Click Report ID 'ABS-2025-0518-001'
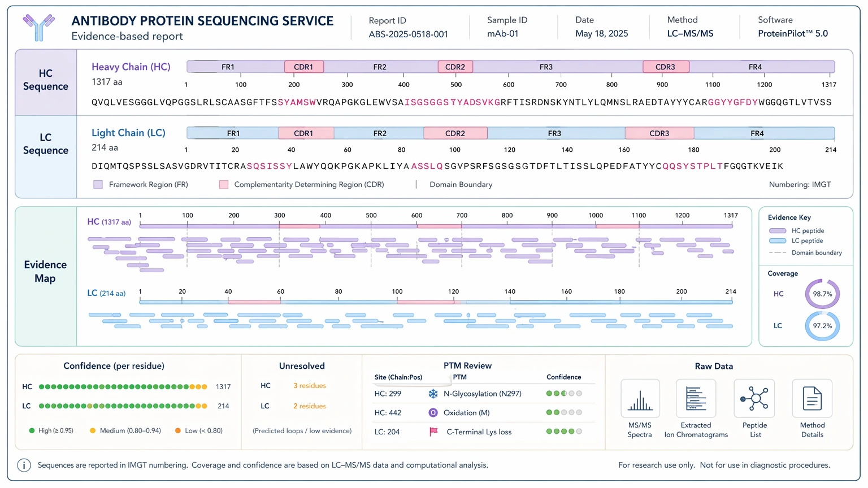The width and height of the screenshot is (868, 488). [x=409, y=34]
